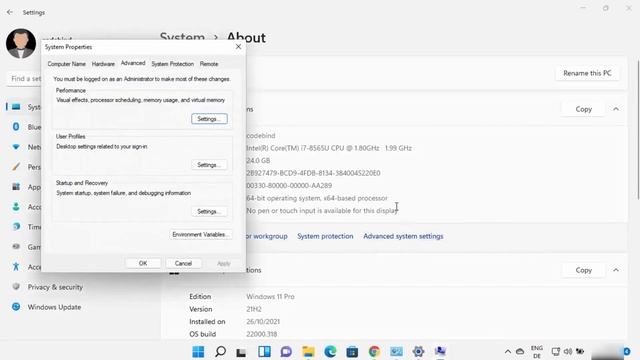The image size is (640, 360).
Task: Switch to Remote tab
Action: [x=209, y=64]
